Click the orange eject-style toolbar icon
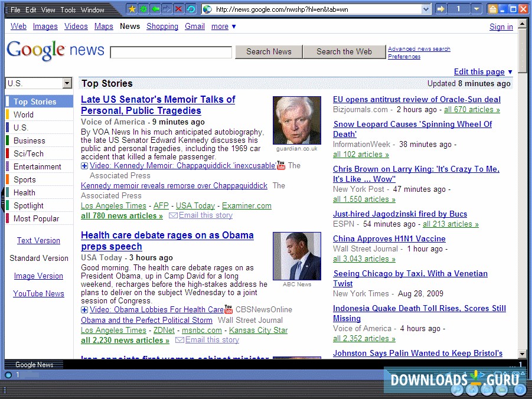This screenshot has width=532, height=399. (492, 9)
